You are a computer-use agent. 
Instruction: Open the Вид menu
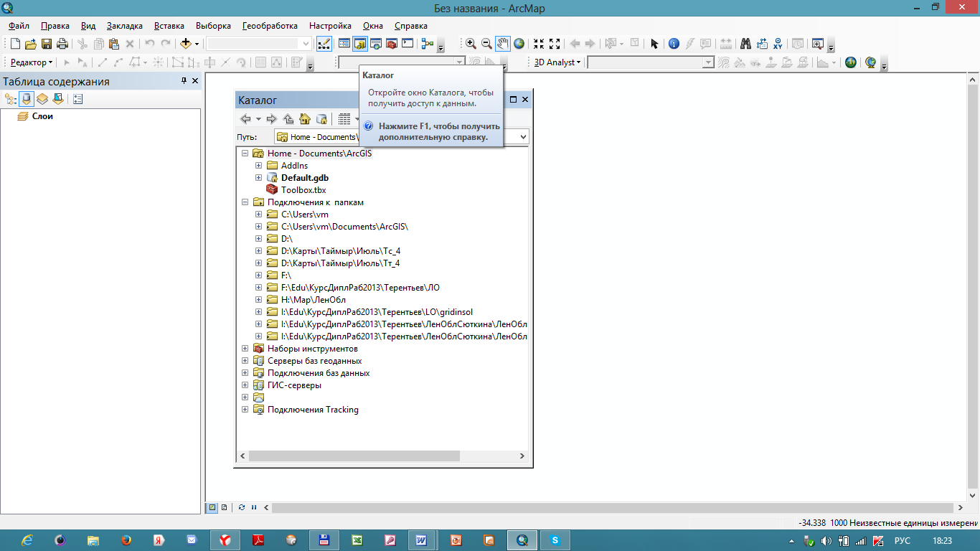point(88,26)
